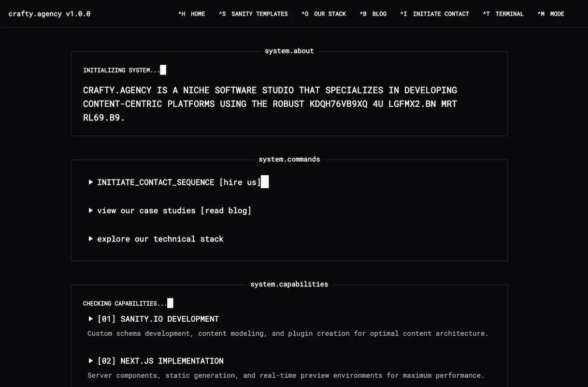Image resolution: width=588 pixels, height=387 pixels.
Task: Select the [01] SANITY.IO DEVELOPMENT heading
Action: coord(158,319)
